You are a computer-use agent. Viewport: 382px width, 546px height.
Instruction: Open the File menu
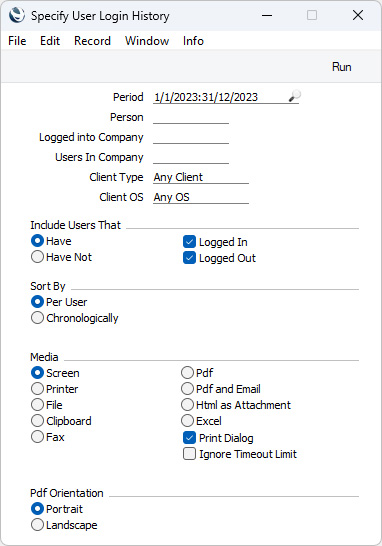[17, 41]
